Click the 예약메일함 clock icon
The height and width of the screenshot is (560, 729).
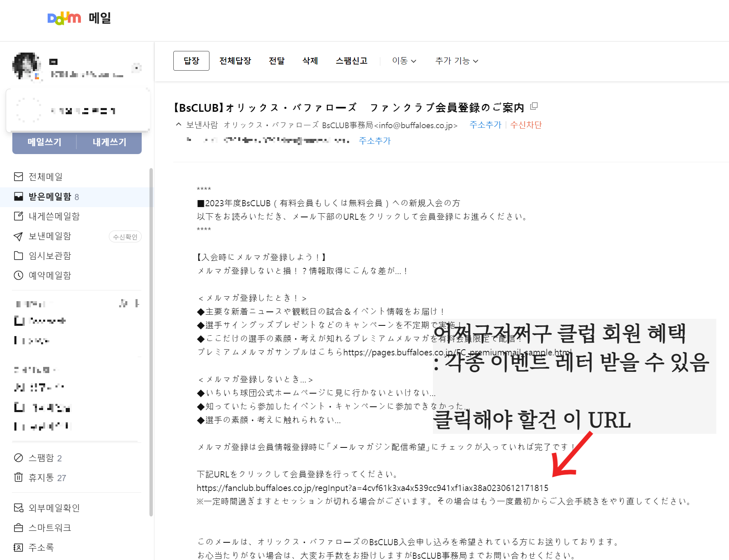(x=18, y=275)
